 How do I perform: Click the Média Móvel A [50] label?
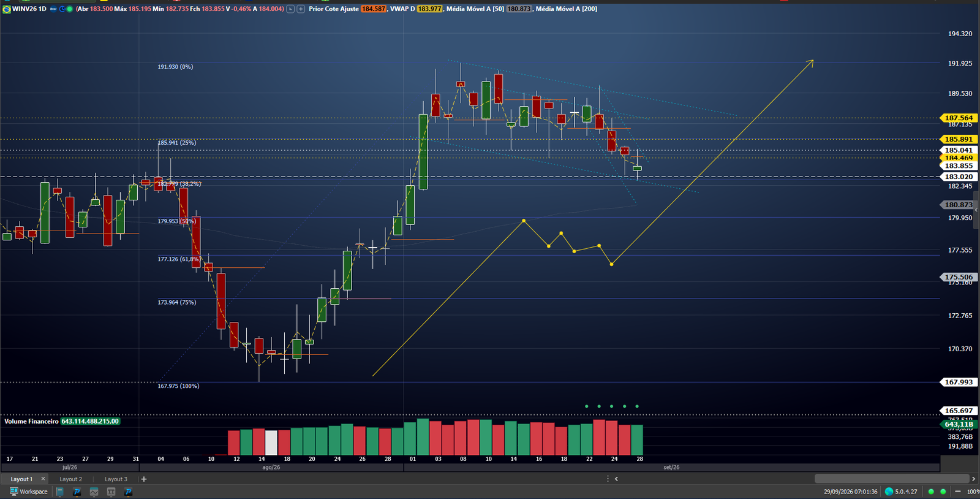click(x=475, y=9)
